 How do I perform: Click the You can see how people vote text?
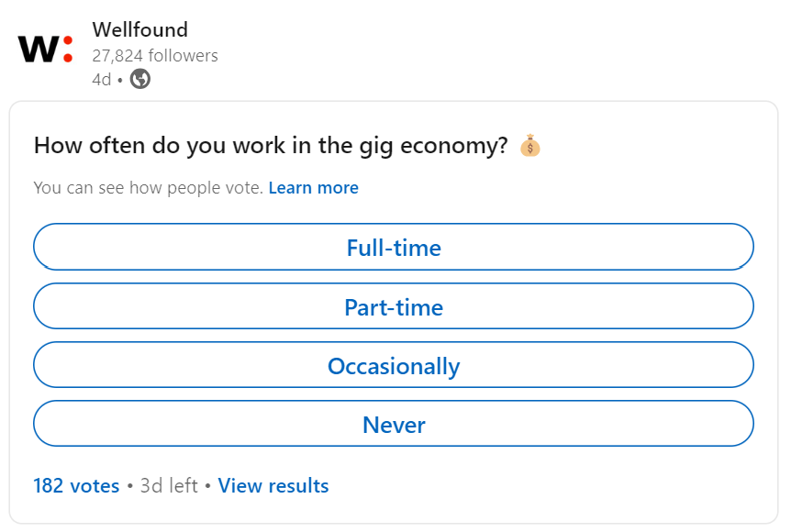[x=147, y=187]
